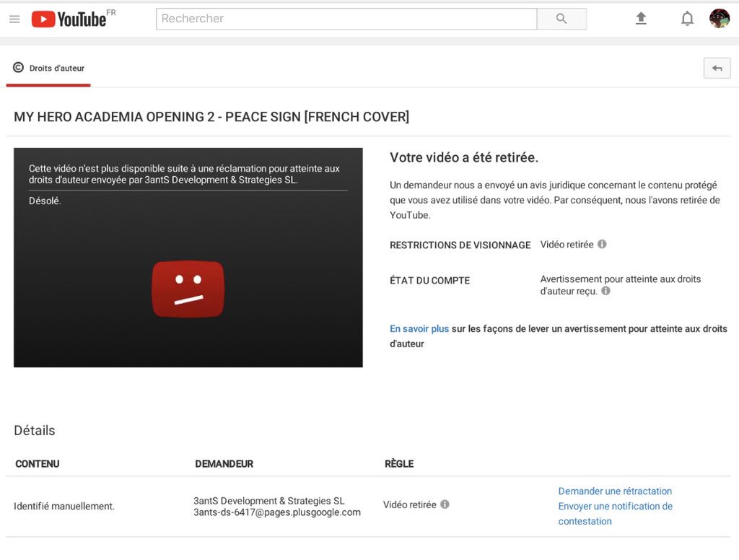Click the back arrow button
739x560 pixels.
click(717, 69)
